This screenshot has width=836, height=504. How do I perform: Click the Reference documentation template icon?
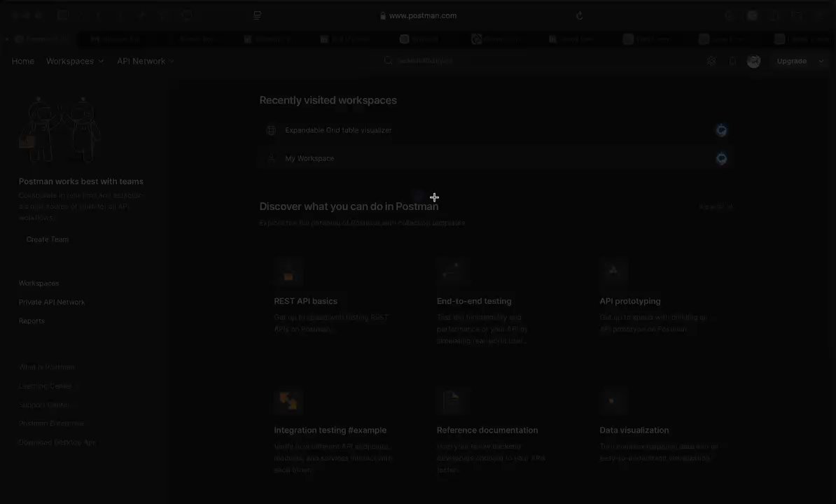point(451,400)
